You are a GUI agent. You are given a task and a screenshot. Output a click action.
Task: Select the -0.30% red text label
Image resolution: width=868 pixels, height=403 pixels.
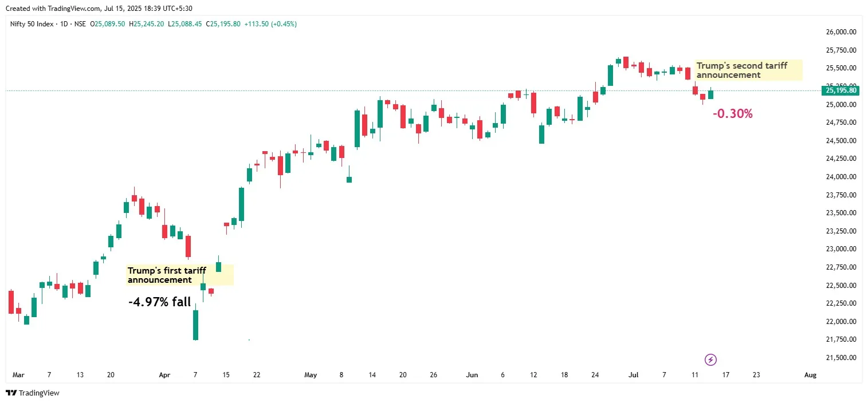732,114
